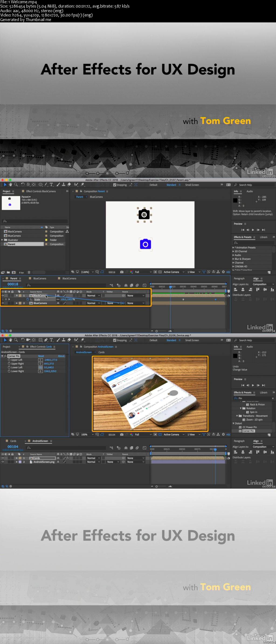This screenshot has width=276, height=644.
Task: Activate the Puppet Pin tool in Parent.aep toolbar
Action: (82, 185)
